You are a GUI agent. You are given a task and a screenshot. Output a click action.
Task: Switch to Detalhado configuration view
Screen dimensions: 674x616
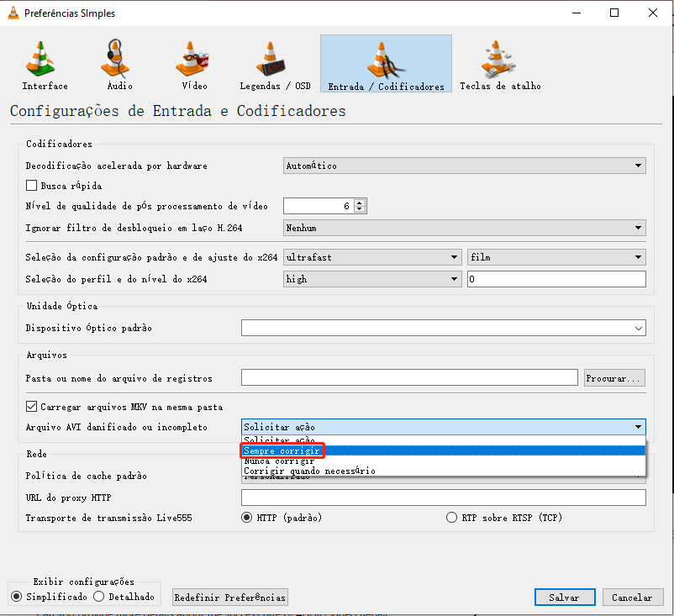[x=101, y=596]
